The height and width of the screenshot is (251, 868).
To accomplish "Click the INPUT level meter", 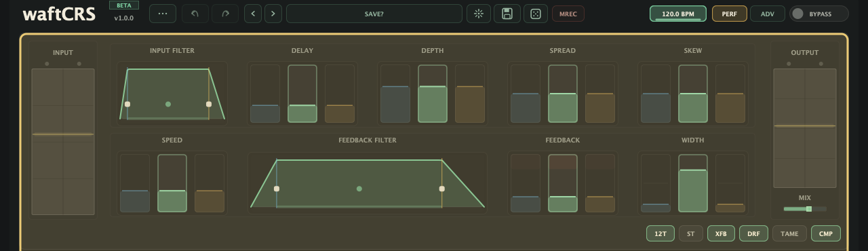I will [63, 142].
